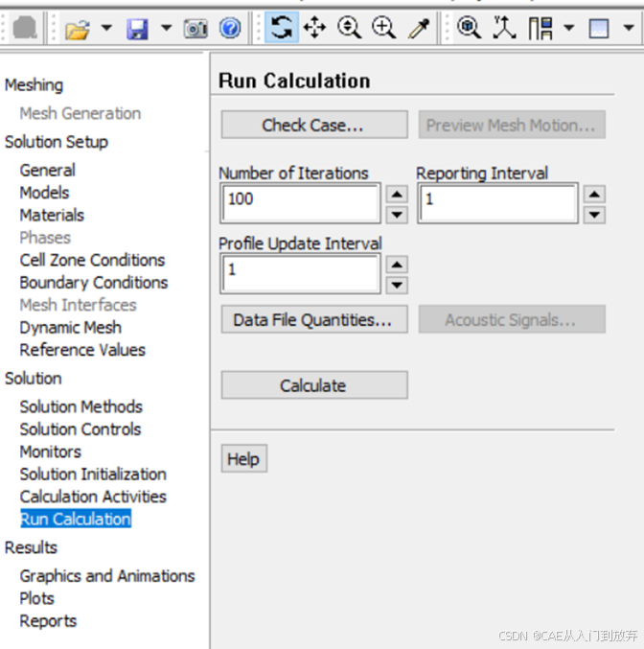Open the dropdown after the graphics window icon
The image size is (644, 649).
pos(629,28)
